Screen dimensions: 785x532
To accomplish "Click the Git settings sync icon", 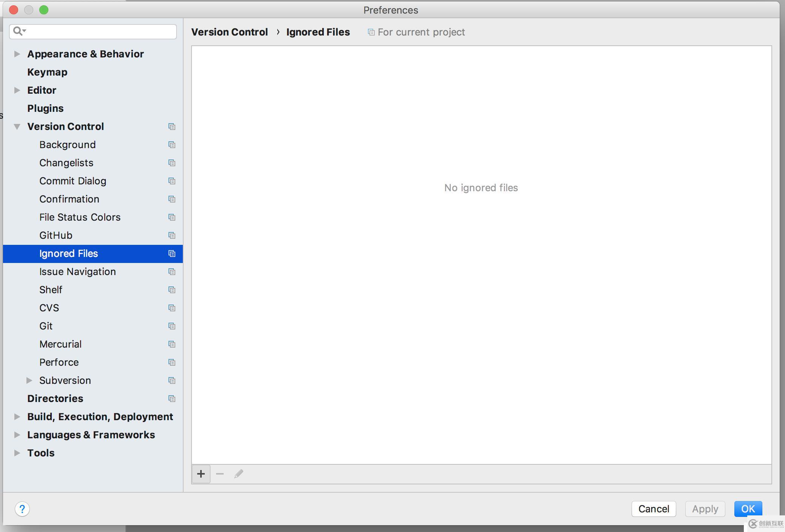I will point(171,325).
